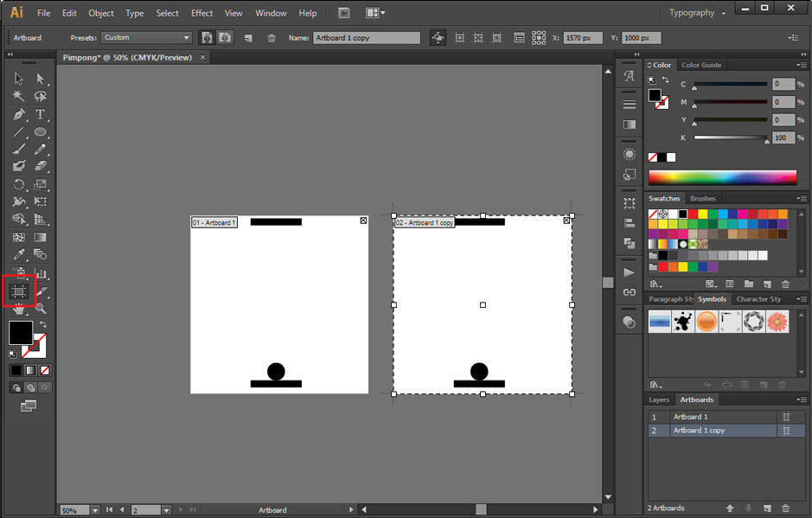Open the Artboards panel flyout menu
This screenshot has width=812, height=518.
coord(802,400)
